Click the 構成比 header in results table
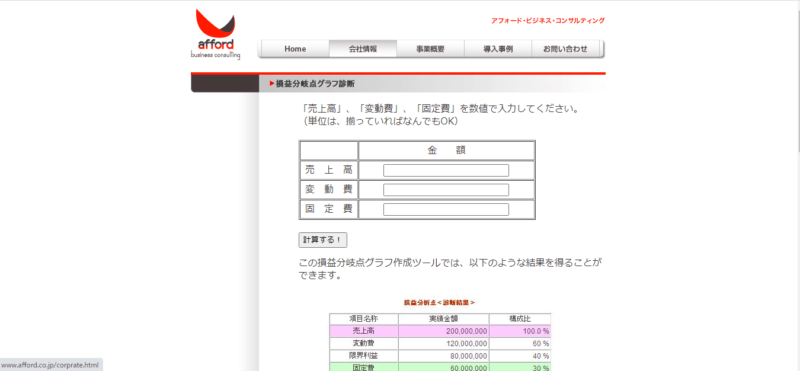 520,319
